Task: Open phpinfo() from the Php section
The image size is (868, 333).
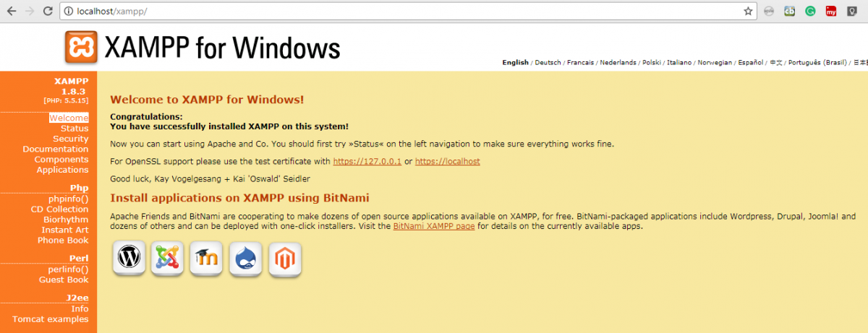Action: (69, 199)
